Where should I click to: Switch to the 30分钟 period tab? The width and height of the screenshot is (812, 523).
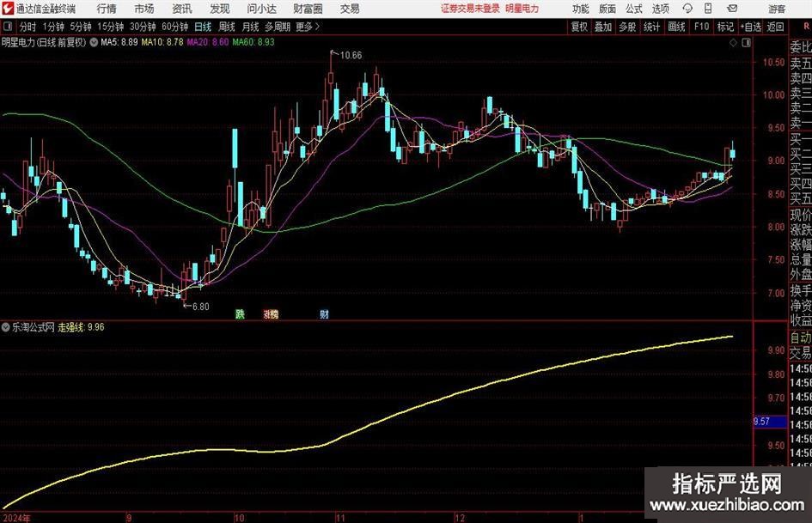[143, 27]
